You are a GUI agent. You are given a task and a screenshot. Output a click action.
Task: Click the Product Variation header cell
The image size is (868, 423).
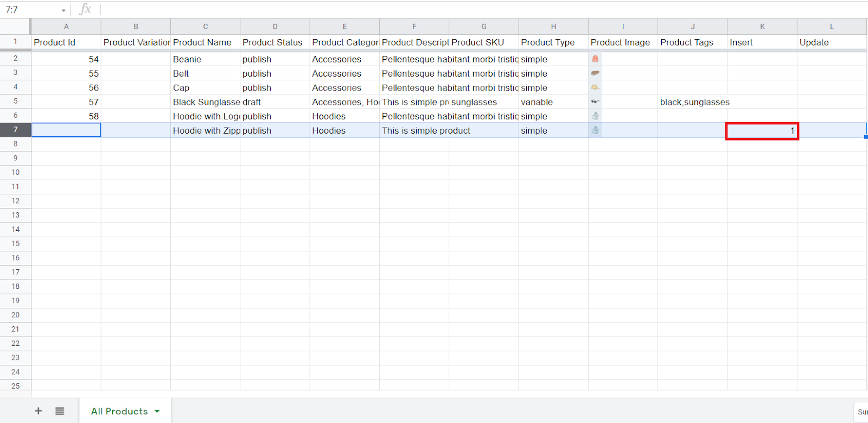[136, 42]
